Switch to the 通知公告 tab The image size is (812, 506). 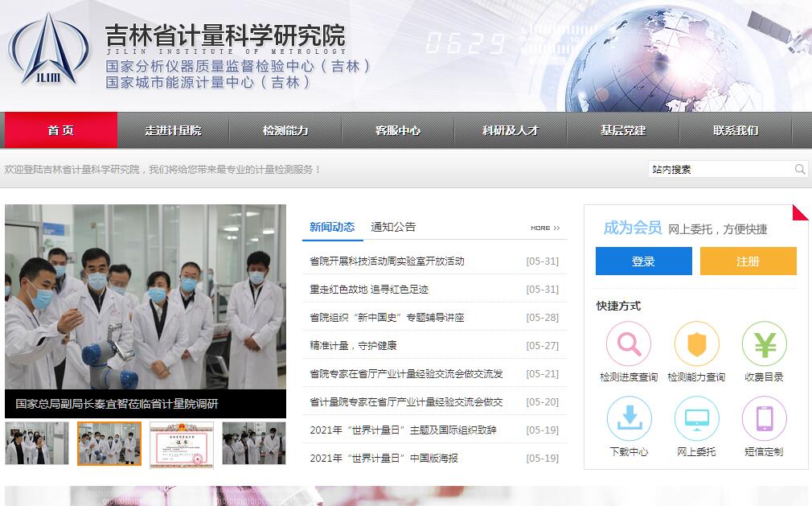coord(393,227)
